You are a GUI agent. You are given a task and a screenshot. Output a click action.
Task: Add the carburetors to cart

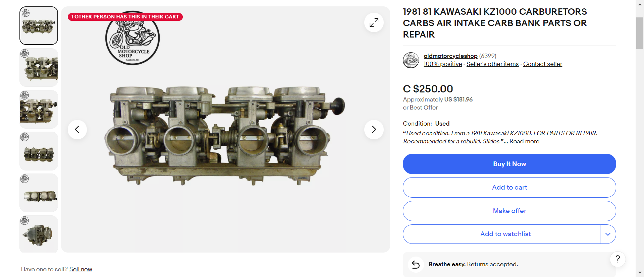pyautogui.click(x=509, y=187)
